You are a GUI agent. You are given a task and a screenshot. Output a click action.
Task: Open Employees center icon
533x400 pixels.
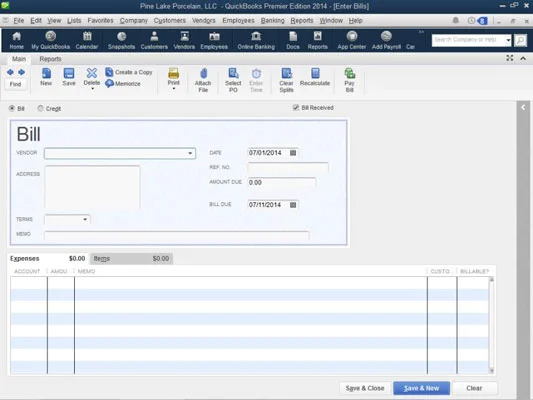pos(214,40)
